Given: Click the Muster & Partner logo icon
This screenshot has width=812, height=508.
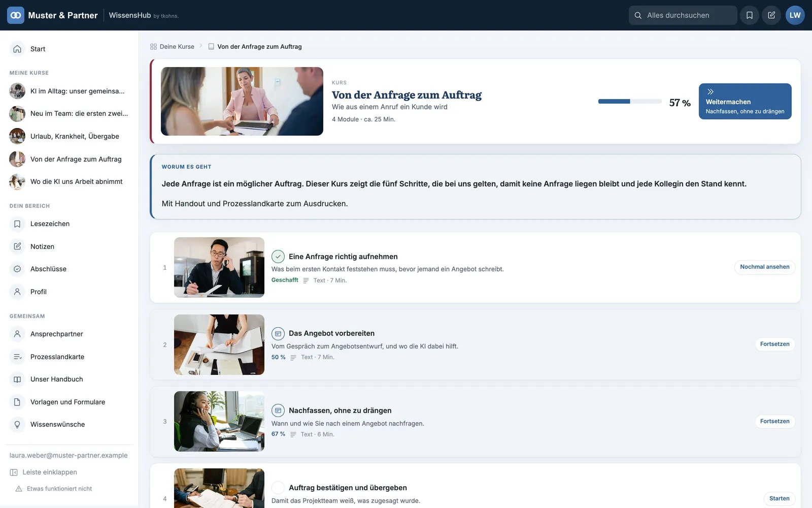Looking at the screenshot, I should (16, 15).
